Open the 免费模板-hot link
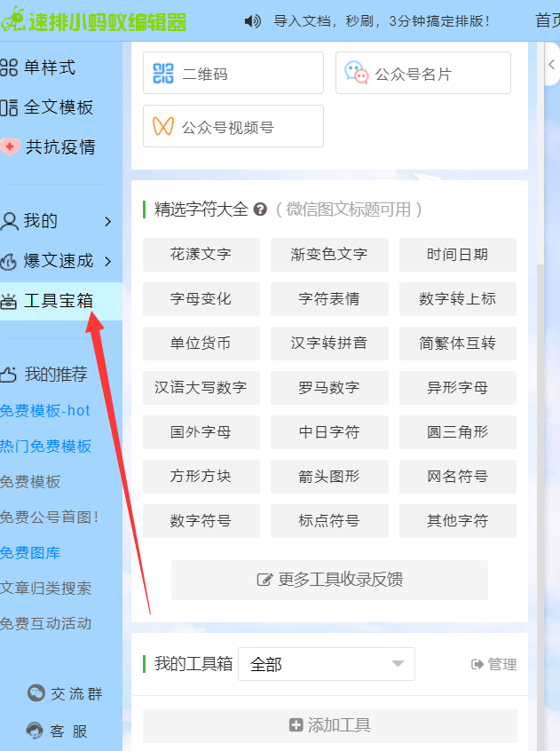The width and height of the screenshot is (560, 751). pos(45,410)
